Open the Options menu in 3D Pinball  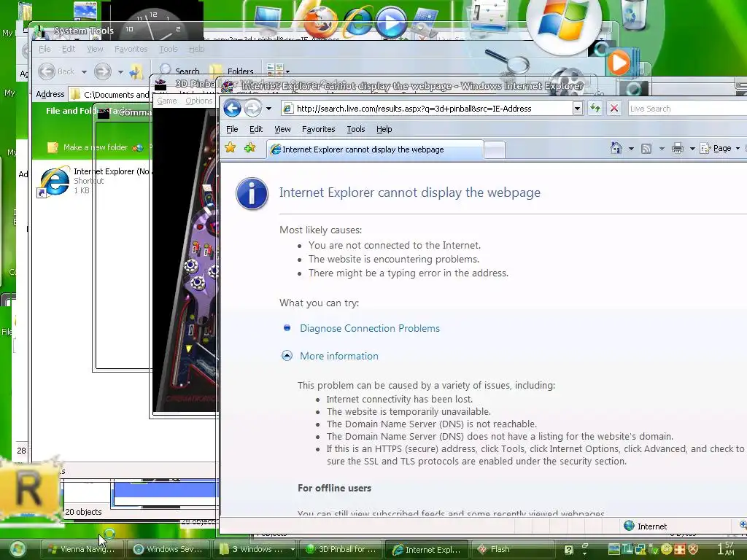[x=198, y=101]
